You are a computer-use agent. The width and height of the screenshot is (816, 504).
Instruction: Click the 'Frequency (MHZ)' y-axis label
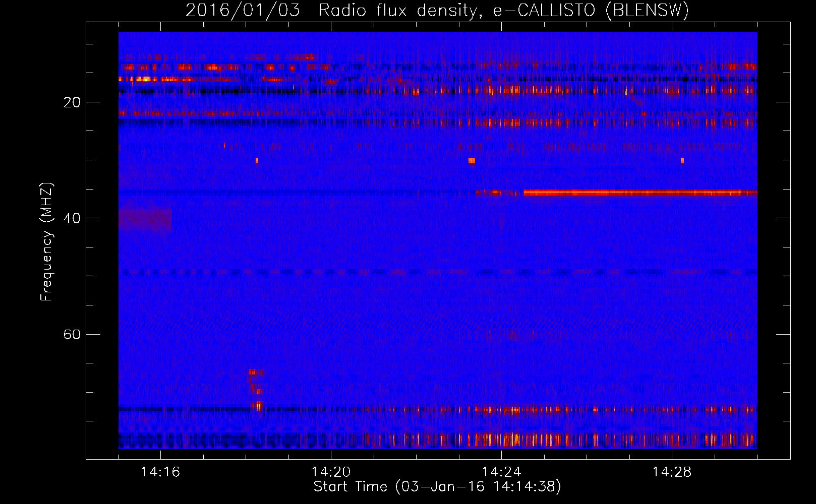coord(46,242)
